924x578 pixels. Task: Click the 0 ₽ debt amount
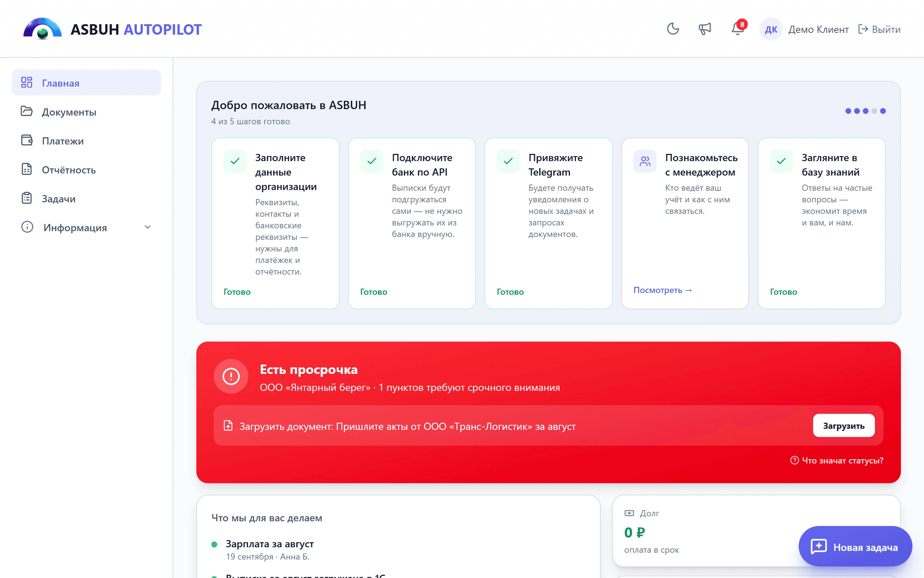tap(634, 532)
